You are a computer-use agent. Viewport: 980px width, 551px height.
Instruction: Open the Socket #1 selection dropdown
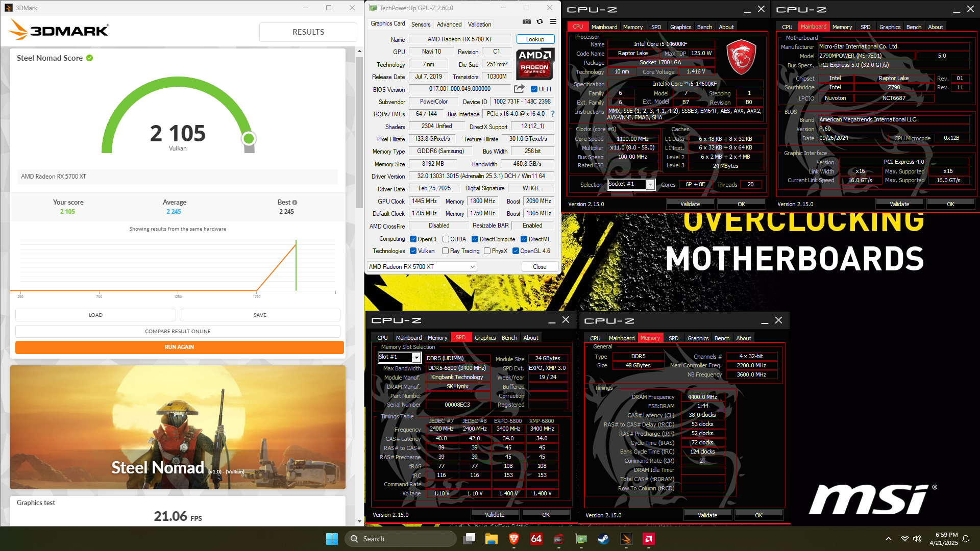pyautogui.click(x=631, y=185)
